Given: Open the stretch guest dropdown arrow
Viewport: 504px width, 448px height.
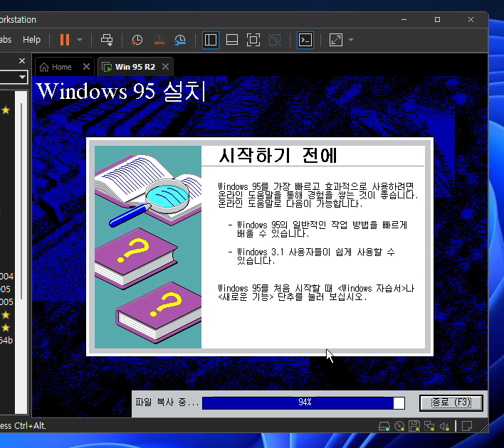Looking at the screenshot, I should tap(351, 40).
